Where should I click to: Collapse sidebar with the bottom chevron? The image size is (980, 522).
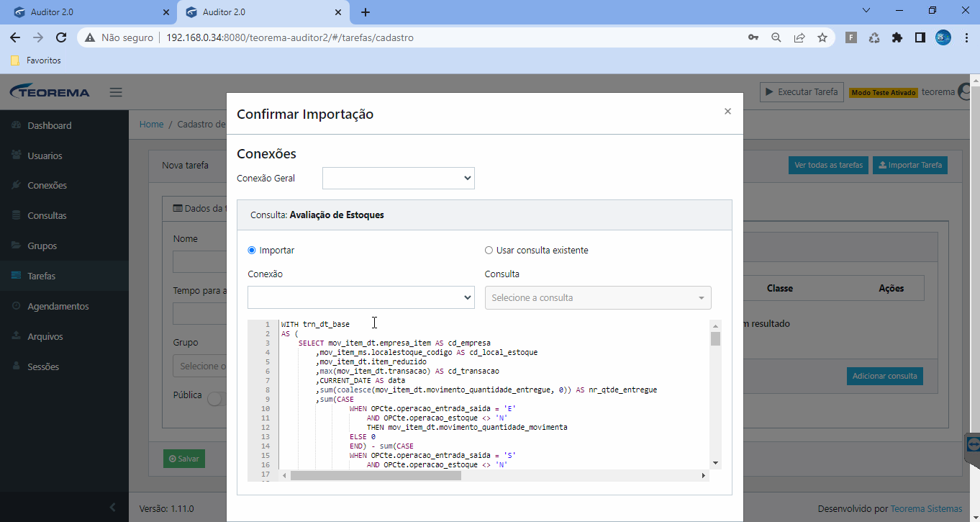(112, 508)
